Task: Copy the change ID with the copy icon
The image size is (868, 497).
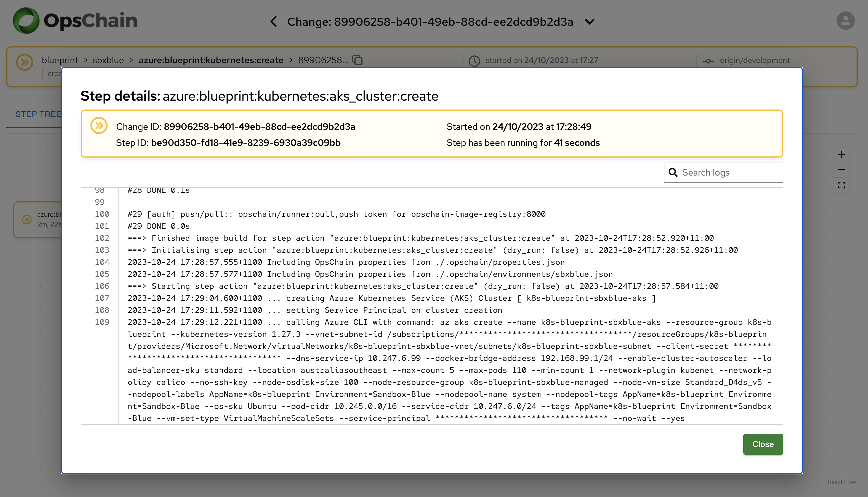Action: [x=358, y=60]
